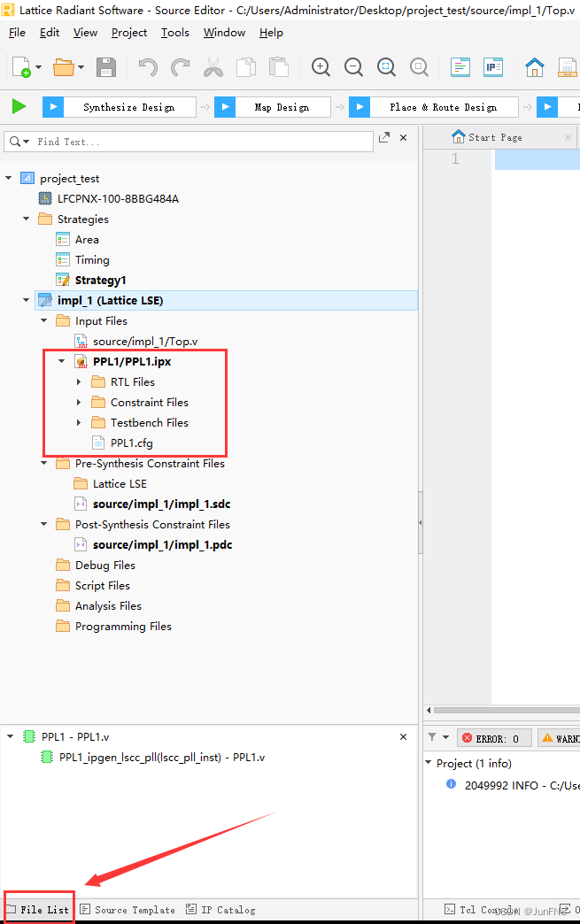
Task: Select source/impl_1/impl_1.pdc file
Action: (x=162, y=545)
